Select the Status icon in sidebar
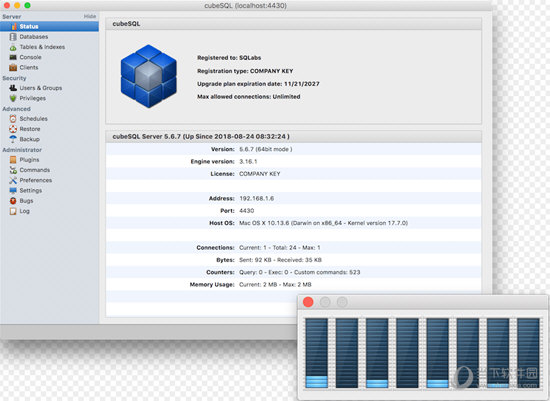 click(x=14, y=26)
